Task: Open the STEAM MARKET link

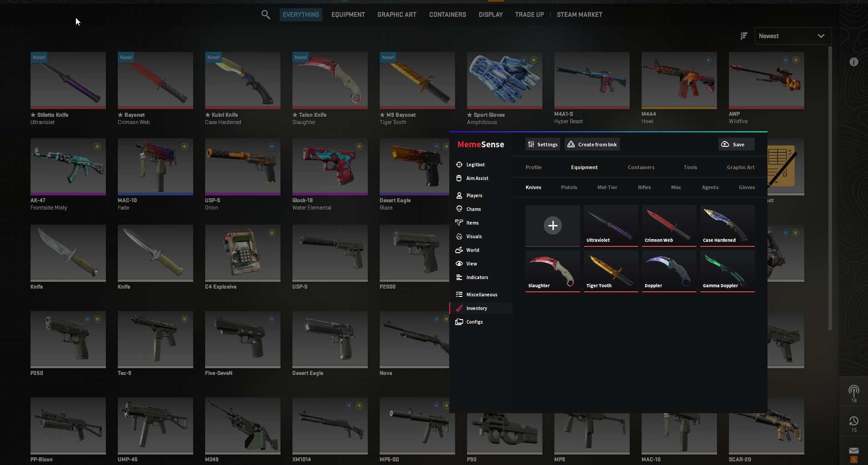Action: (x=579, y=15)
